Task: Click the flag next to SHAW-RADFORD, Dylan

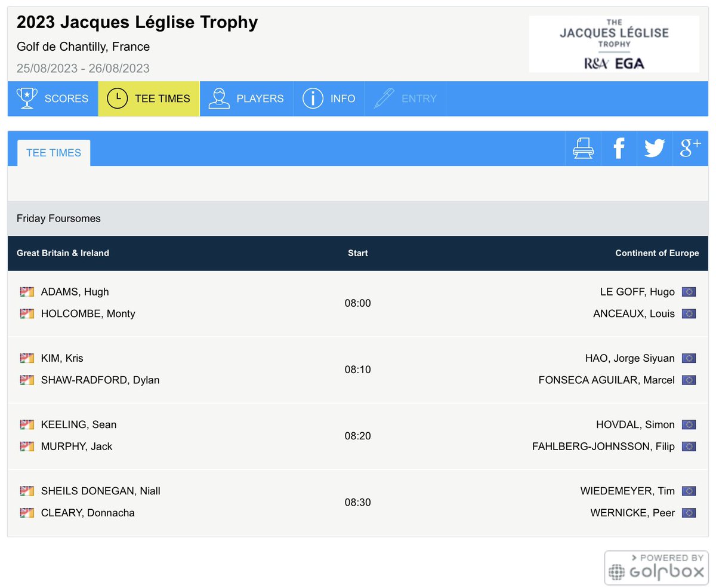Action: click(27, 380)
